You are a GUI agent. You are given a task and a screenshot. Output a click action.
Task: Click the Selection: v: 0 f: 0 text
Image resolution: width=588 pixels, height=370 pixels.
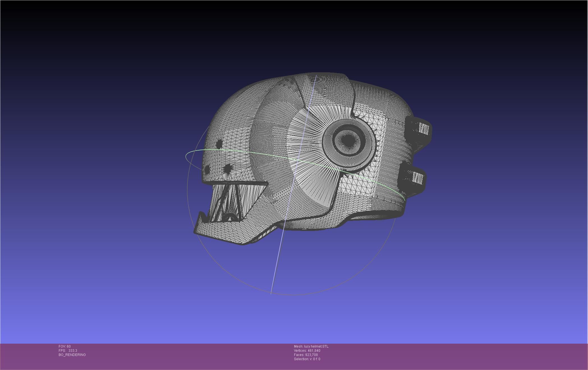coord(307,359)
